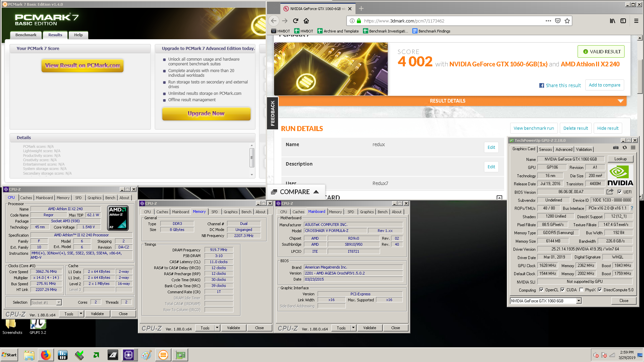Toggle the CUDA checkbox
The width and height of the screenshot is (644, 362).
click(x=562, y=290)
